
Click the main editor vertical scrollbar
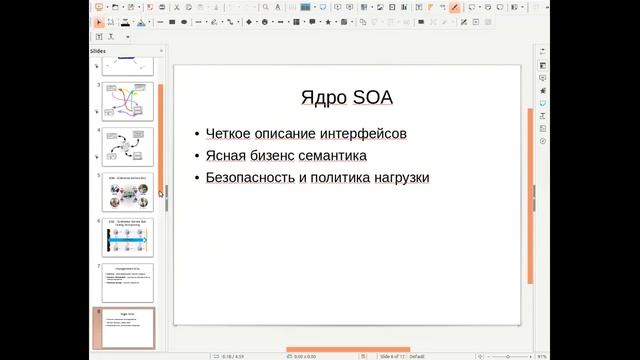point(530,196)
